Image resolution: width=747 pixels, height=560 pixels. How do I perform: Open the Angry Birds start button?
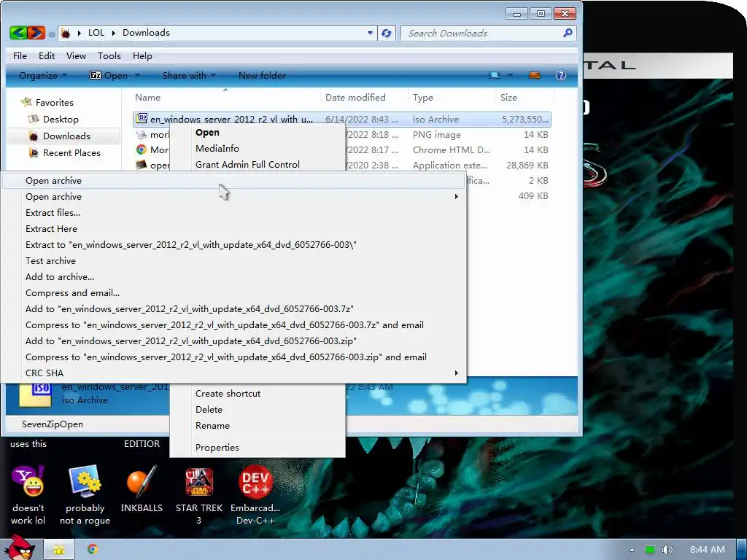(19, 547)
